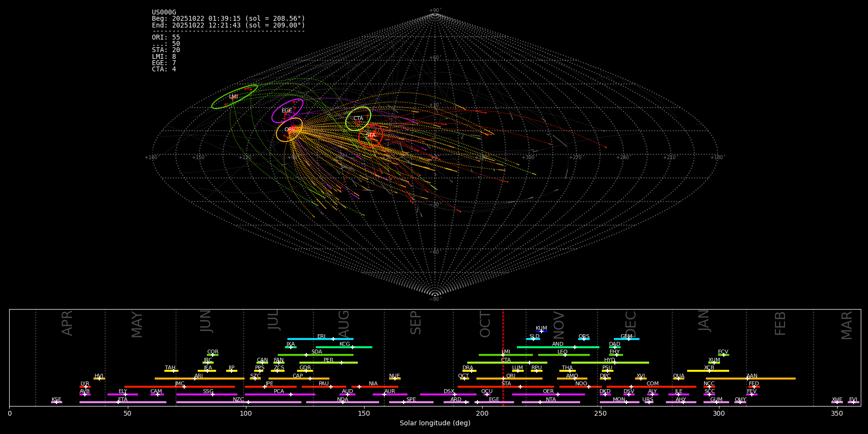Viewport: 868px width, 434px height.
Task: Click the SSG shower label in timeline
Action: (x=208, y=392)
